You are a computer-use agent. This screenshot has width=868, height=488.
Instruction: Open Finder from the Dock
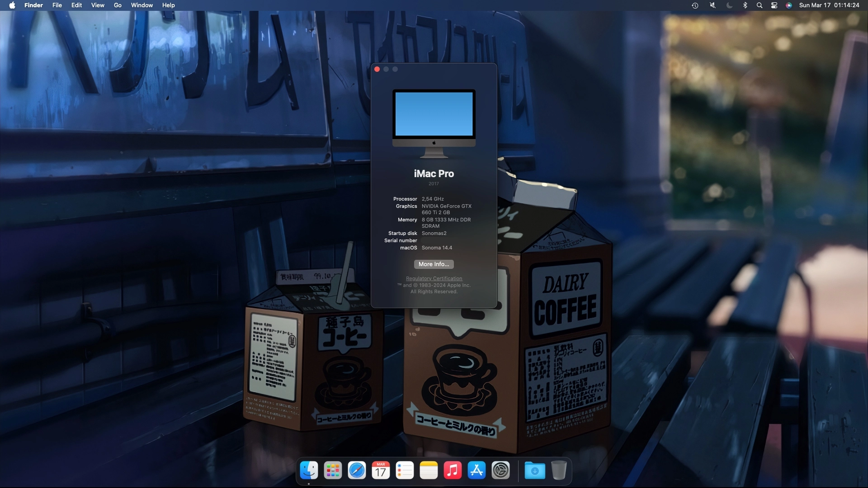(x=309, y=470)
